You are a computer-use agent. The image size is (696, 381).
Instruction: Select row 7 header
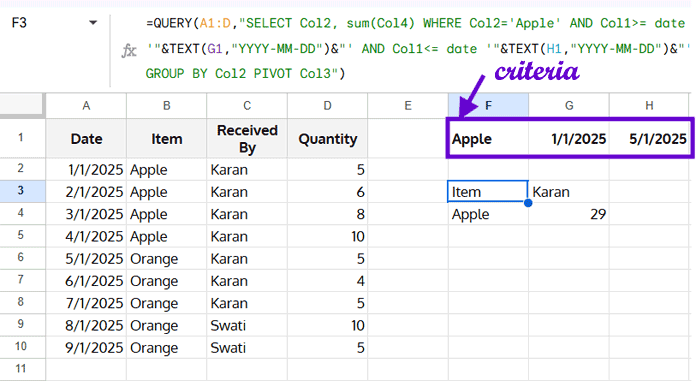(22, 280)
